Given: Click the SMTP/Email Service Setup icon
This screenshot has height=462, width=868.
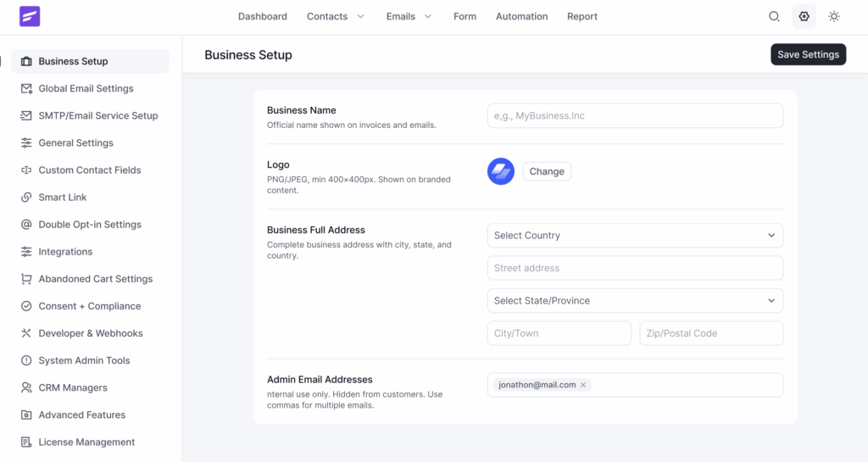Looking at the screenshot, I should point(26,115).
